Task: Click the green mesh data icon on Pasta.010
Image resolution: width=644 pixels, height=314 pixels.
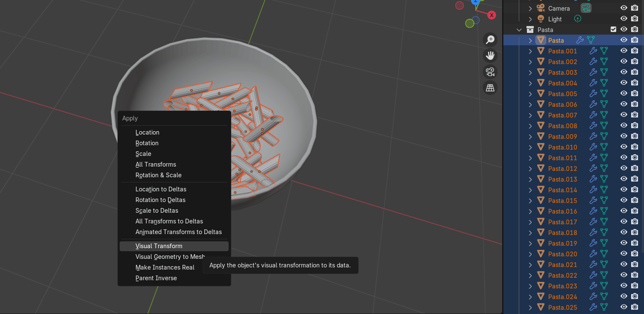Action: point(604,147)
